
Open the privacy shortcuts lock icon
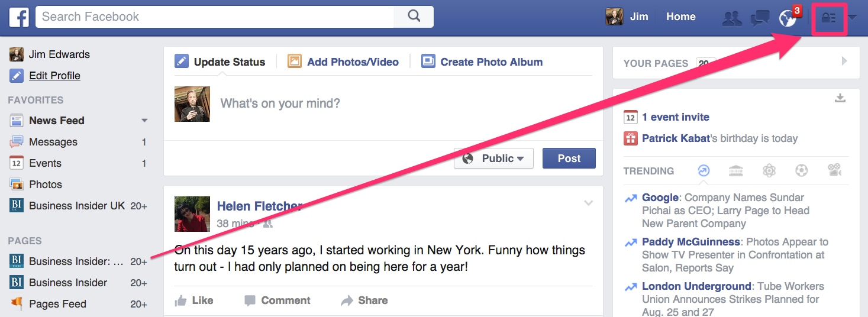pos(830,18)
